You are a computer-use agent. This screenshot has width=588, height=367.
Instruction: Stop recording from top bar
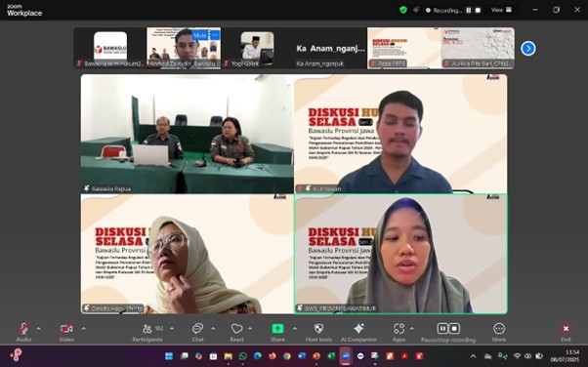coord(478,10)
